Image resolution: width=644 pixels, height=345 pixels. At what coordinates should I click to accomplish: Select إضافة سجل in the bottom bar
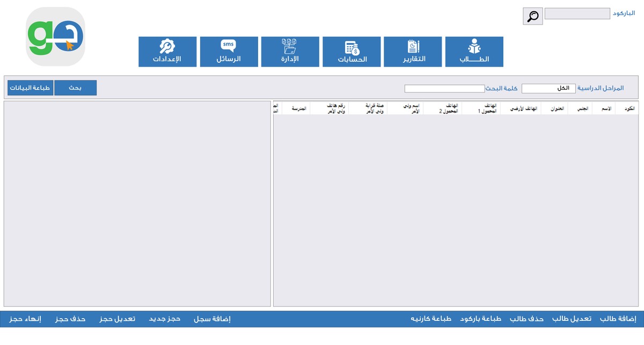212,319
